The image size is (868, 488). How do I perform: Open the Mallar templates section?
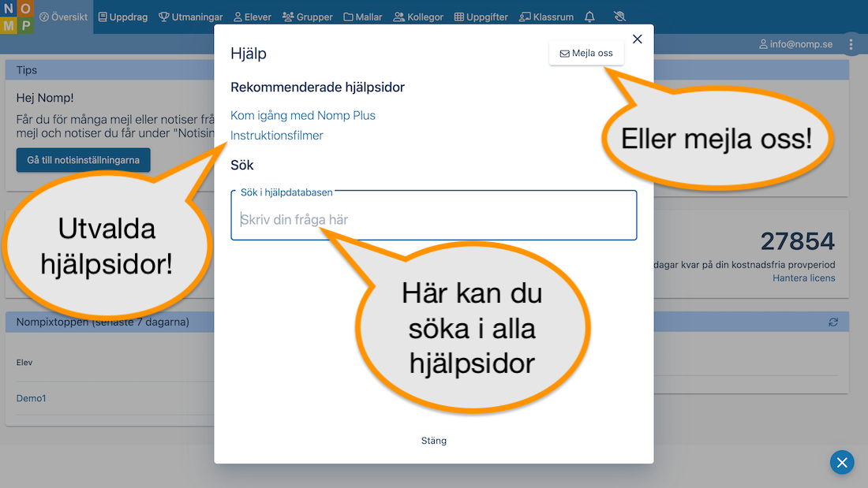363,17
